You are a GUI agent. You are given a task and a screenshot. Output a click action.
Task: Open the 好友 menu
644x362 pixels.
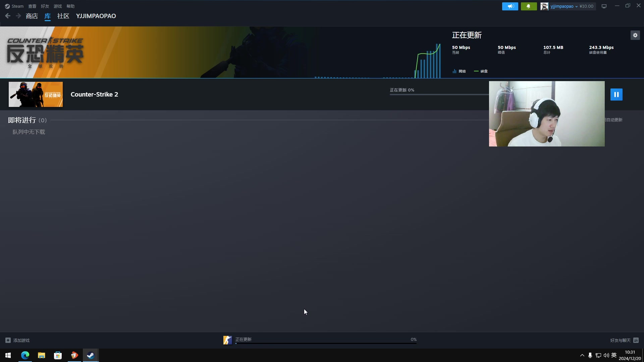coord(45,6)
